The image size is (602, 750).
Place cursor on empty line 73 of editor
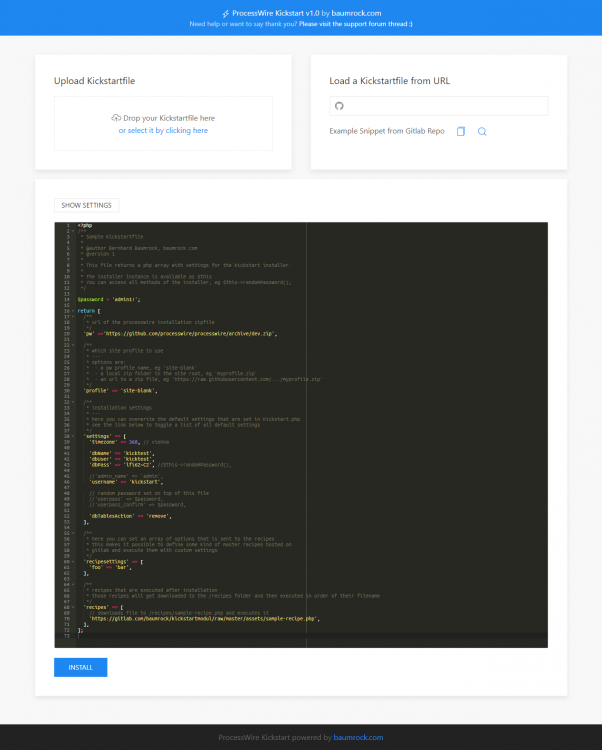311,636
